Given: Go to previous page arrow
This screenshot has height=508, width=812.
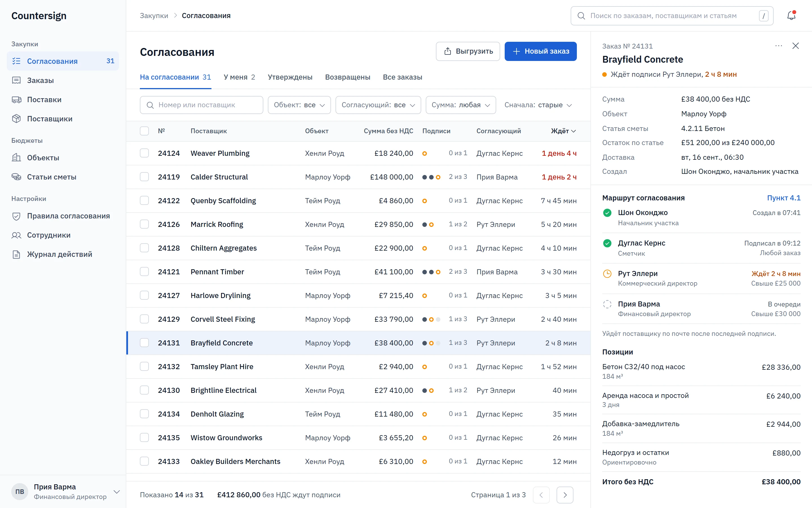Looking at the screenshot, I should 541,494.
